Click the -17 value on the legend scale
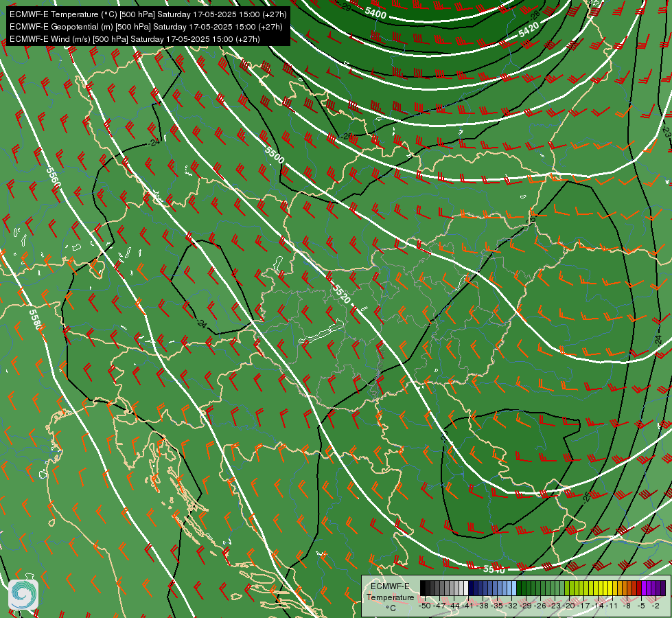The height and width of the screenshot is (618, 672). pos(584,606)
